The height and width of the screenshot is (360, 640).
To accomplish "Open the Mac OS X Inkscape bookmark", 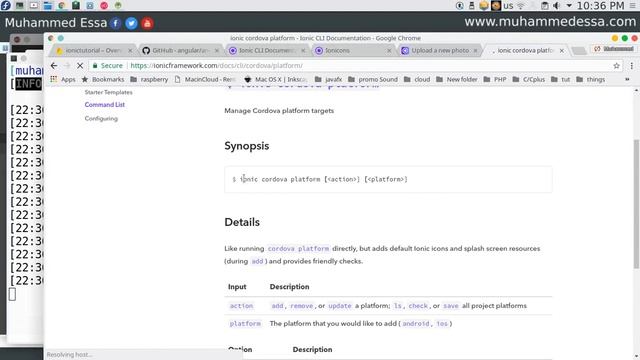I will 276,79.
